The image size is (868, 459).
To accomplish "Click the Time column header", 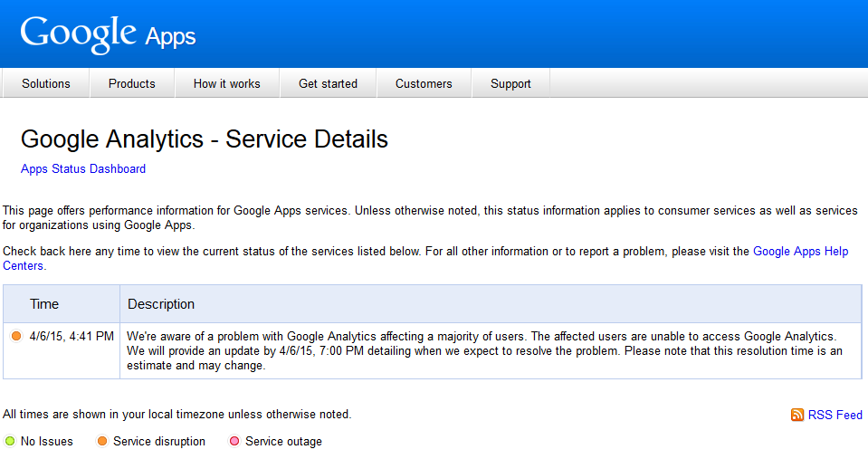I will pyautogui.click(x=44, y=304).
